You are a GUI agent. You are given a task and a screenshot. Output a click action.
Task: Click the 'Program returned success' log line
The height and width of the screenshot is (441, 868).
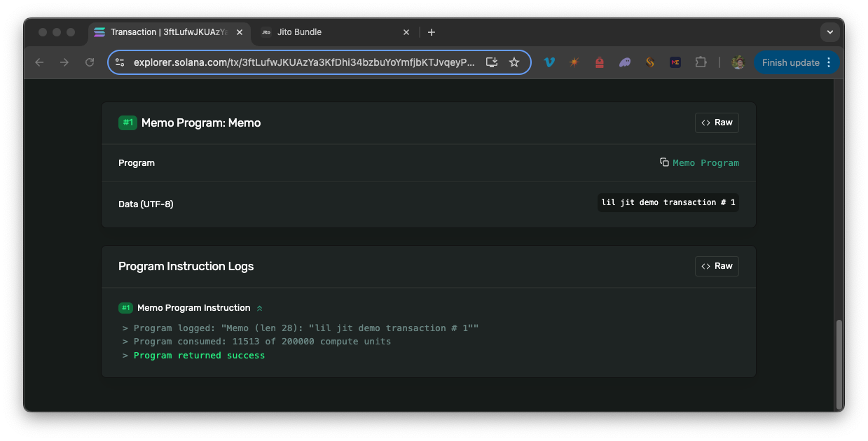click(200, 356)
